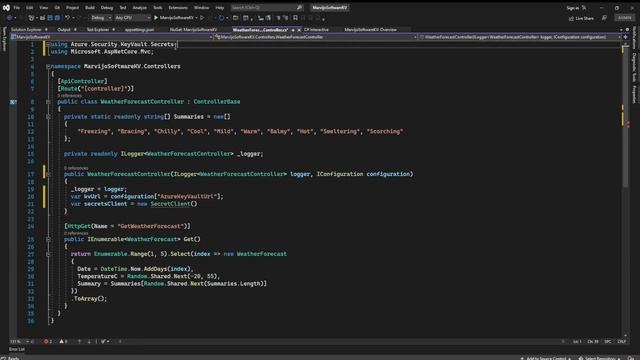Screen dimensions: 640x360
Task: Open the Debug menu
Action: pyautogui.click(x=107, y=8)
